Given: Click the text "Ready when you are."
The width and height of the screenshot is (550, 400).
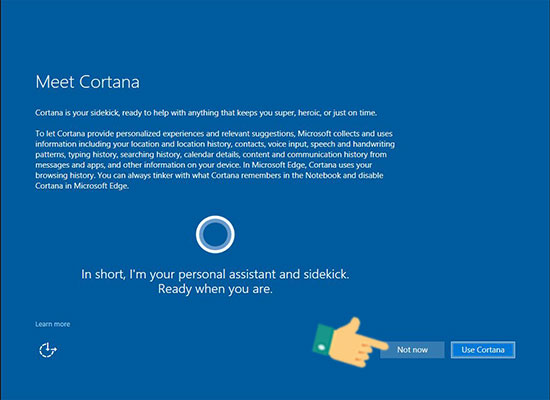Looking at the screenshot, I should (x=215, y=289).
